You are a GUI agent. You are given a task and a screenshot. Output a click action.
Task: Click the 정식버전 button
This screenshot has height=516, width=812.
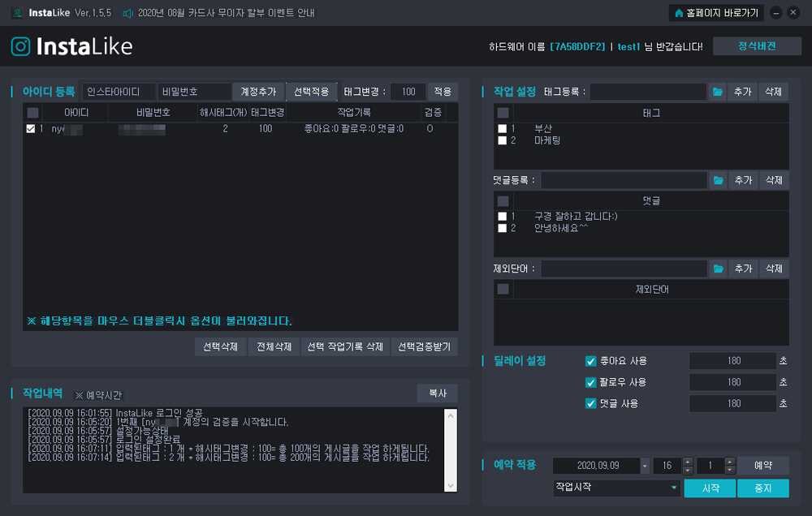coord(757,46)
